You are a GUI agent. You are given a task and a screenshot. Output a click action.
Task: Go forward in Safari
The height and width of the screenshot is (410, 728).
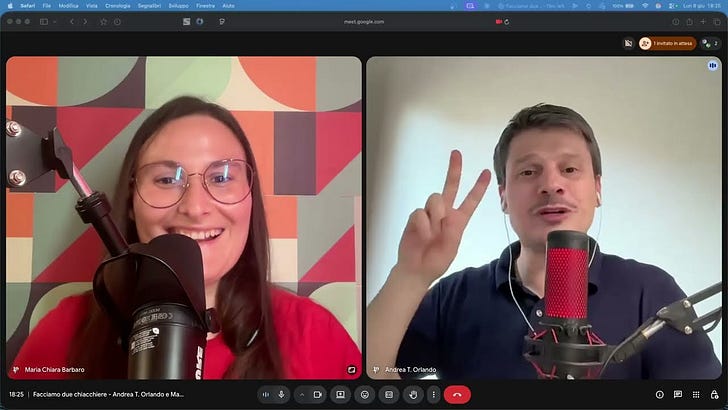tap(85, 21)
